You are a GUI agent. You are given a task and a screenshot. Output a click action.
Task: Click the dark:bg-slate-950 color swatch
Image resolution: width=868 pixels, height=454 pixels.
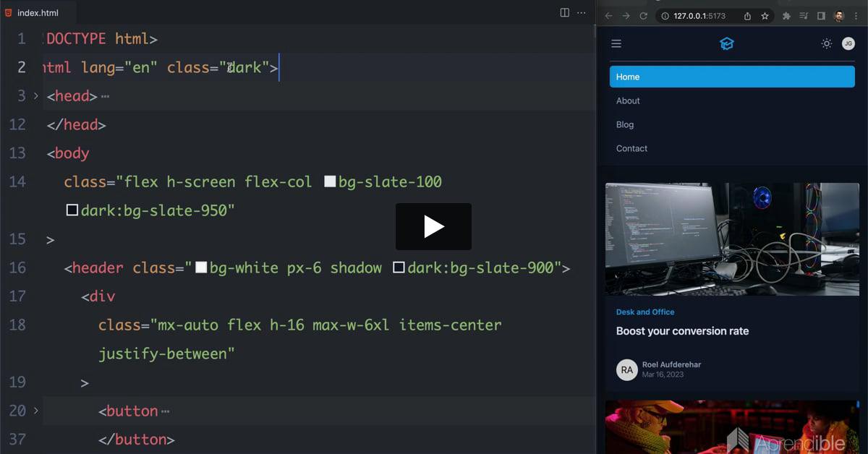[72, 210]
